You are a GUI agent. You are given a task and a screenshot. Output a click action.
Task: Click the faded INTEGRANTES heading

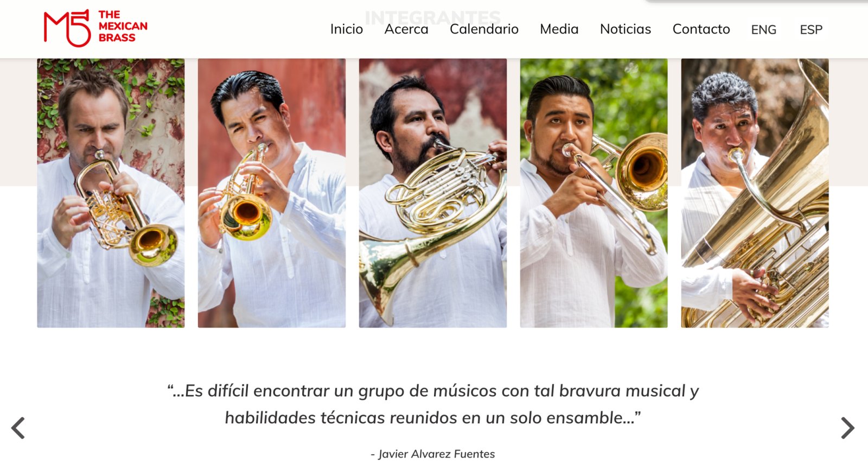click(x=433, y=18)
